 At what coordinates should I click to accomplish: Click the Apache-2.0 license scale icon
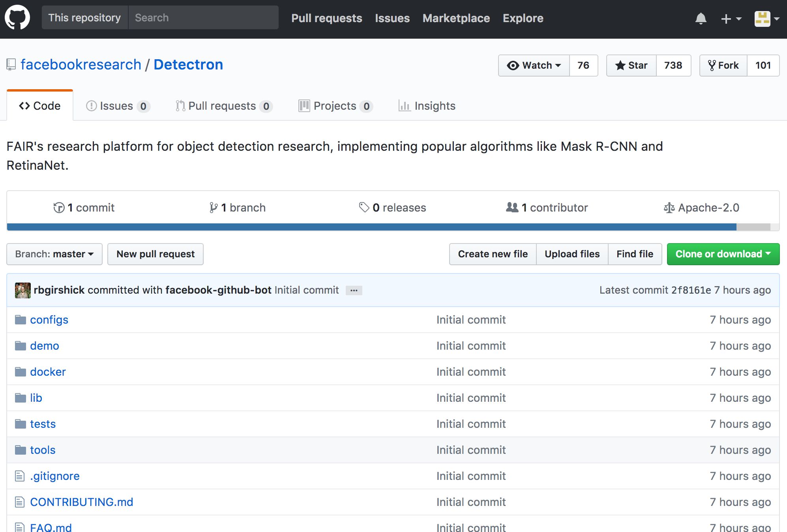pos(669,208)
